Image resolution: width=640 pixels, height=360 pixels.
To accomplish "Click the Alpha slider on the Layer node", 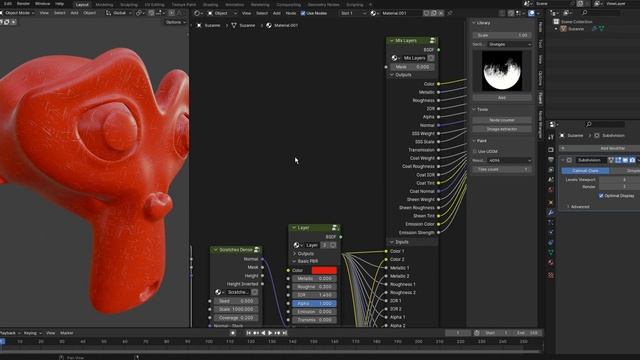I will [314, 303].
